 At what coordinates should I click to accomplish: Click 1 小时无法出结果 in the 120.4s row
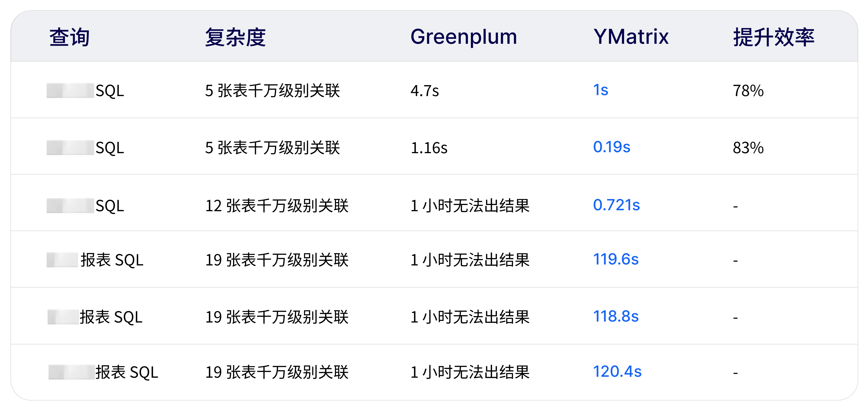point(470,372)
